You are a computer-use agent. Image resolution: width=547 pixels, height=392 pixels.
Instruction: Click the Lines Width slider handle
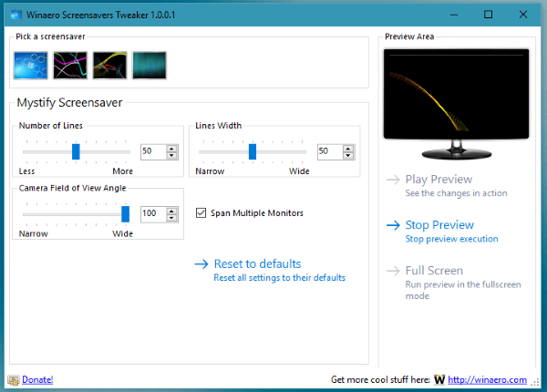pyautogui.click(x=253, y=151)
